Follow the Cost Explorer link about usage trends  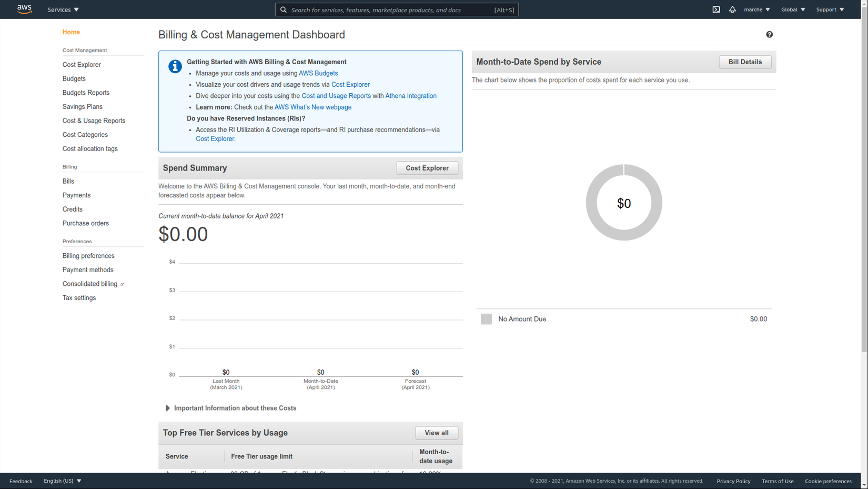click(350, 85)
